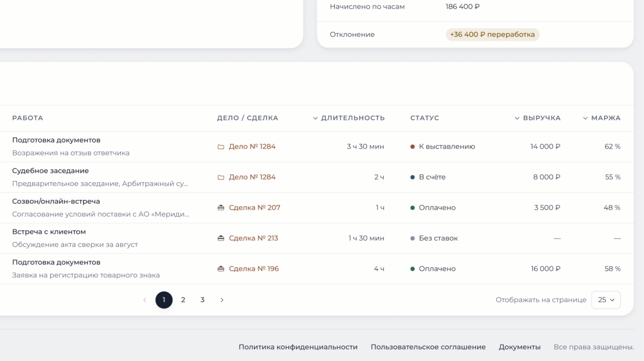Screen dimensions: 644x361
Task: Select Созвон/онлайн-встреча work title
Action: (x=56, y=201)
